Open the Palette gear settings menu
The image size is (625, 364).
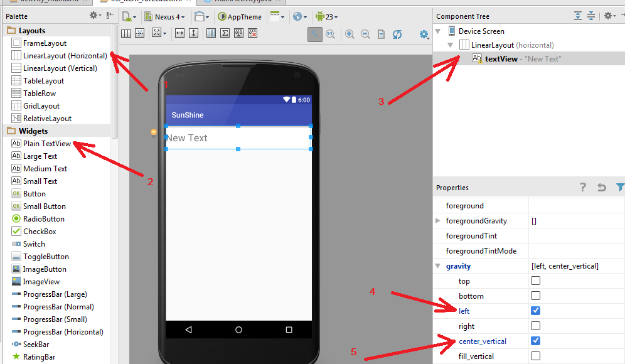(x=95, y=16)
